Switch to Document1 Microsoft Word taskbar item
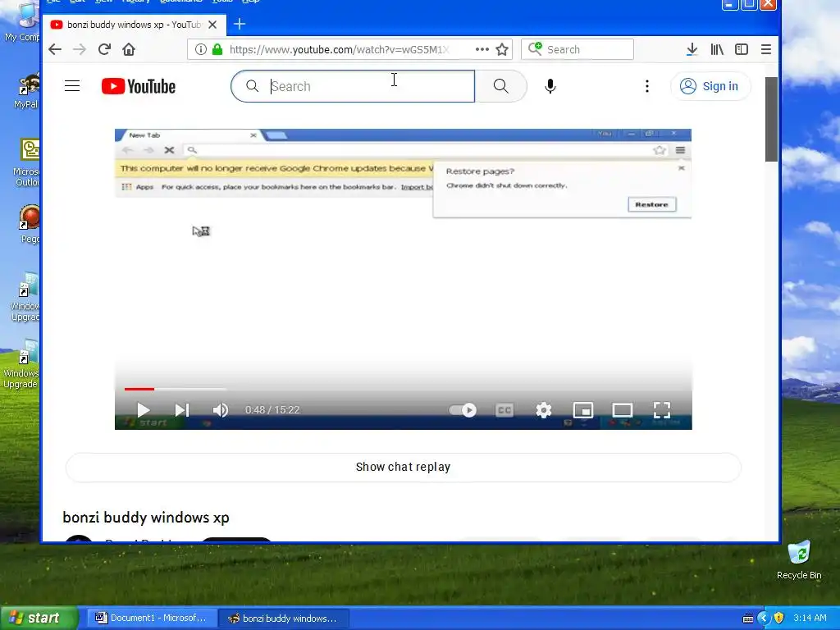 click(x=151, y=618)
